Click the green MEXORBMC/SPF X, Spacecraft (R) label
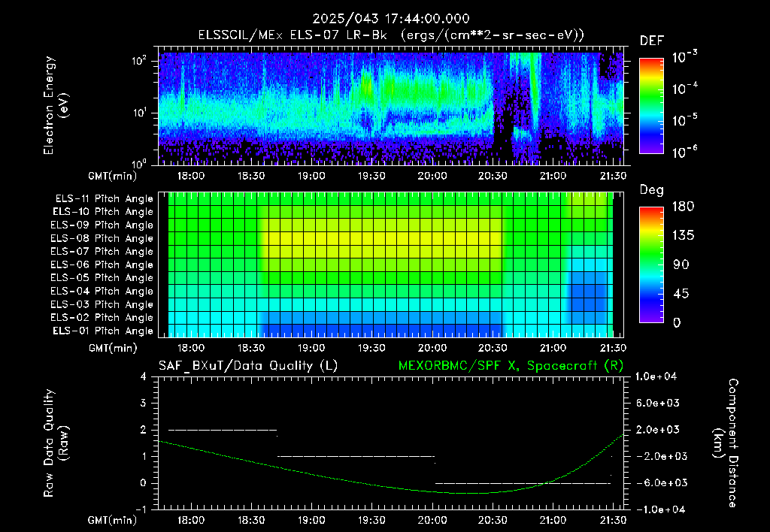This screenshot has width=770, height=532. 511,366
